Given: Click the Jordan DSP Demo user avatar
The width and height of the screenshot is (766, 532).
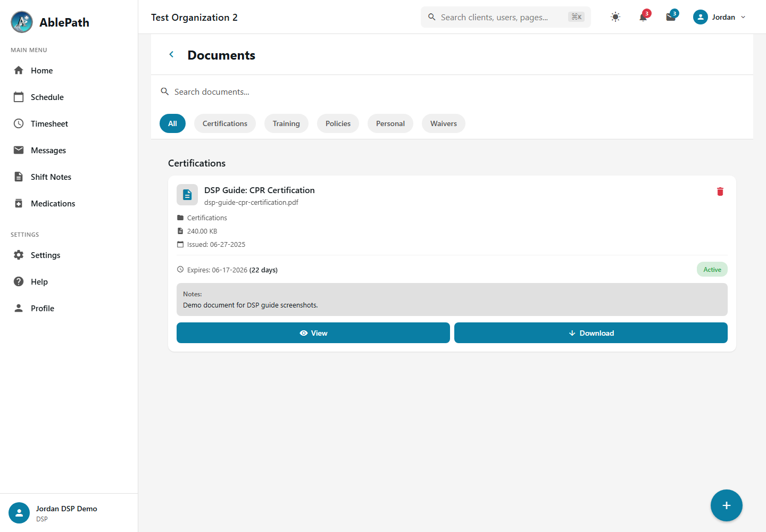Looking at the screenshot, I should [19, 513].
